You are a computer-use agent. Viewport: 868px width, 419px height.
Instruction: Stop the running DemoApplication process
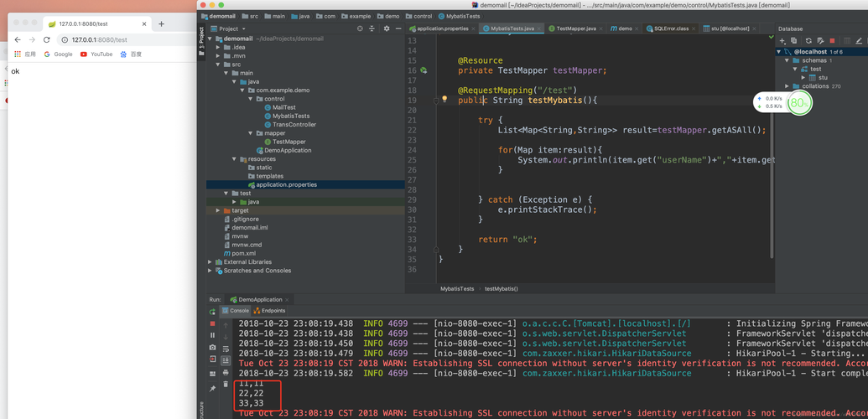click(x=212, y=323)
